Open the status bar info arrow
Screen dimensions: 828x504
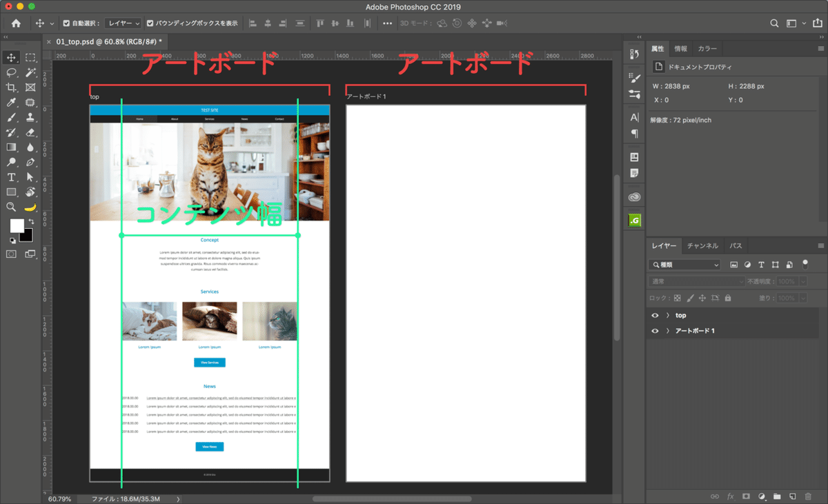[178, 498]
